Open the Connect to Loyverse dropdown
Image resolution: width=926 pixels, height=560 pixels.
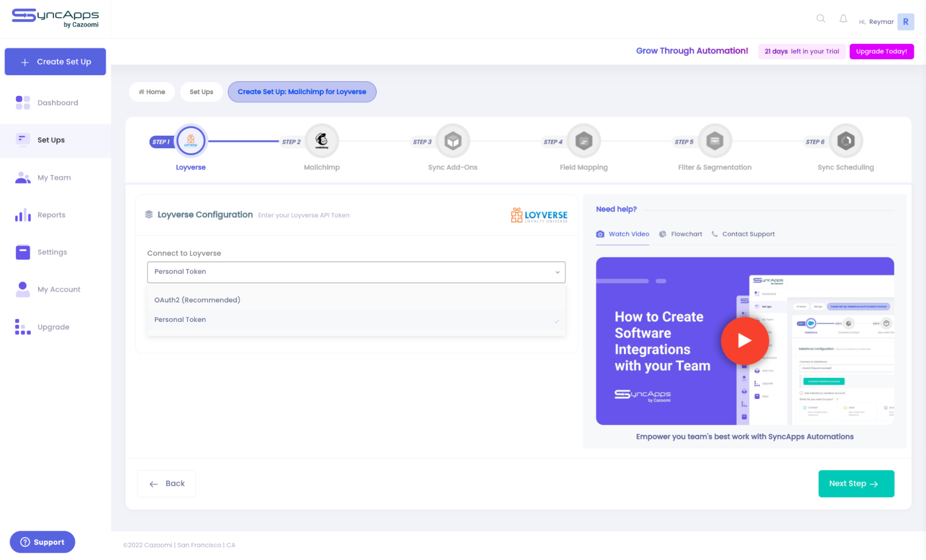pos(356,272)
